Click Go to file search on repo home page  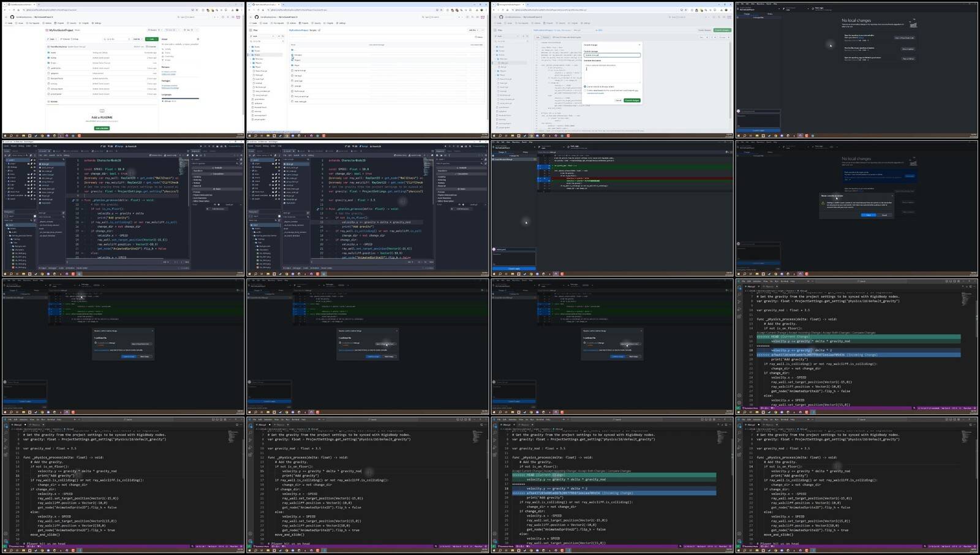(117, 39)
